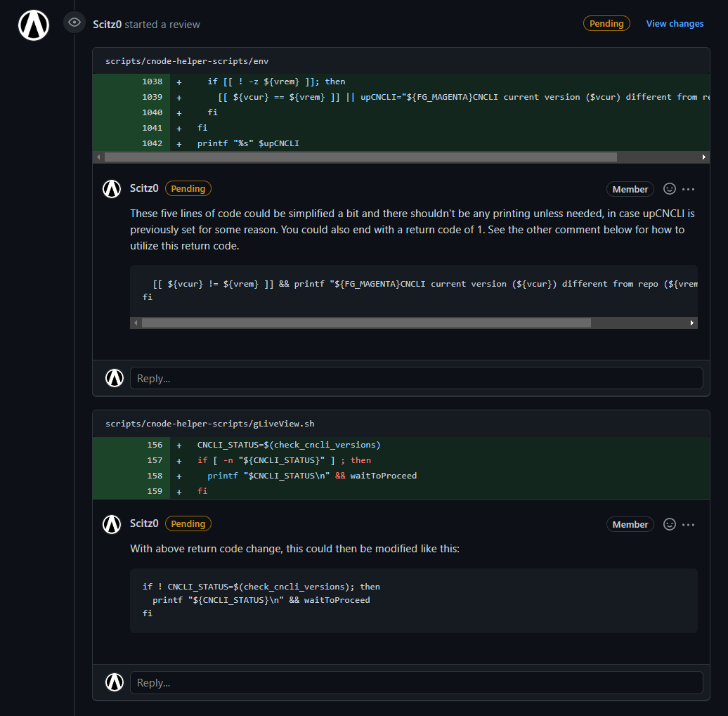Open the emoji reaction picker on the gLiveView comment
The width and height of the screenshot is (728, 716).
(668, 523)
